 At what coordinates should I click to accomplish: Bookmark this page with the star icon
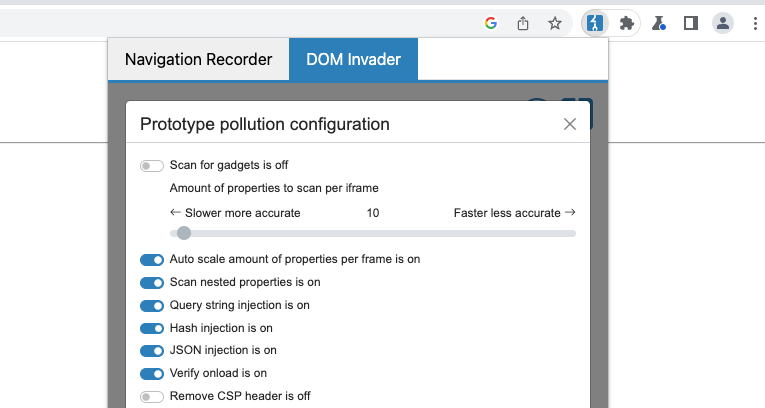[x=555, y=23]
